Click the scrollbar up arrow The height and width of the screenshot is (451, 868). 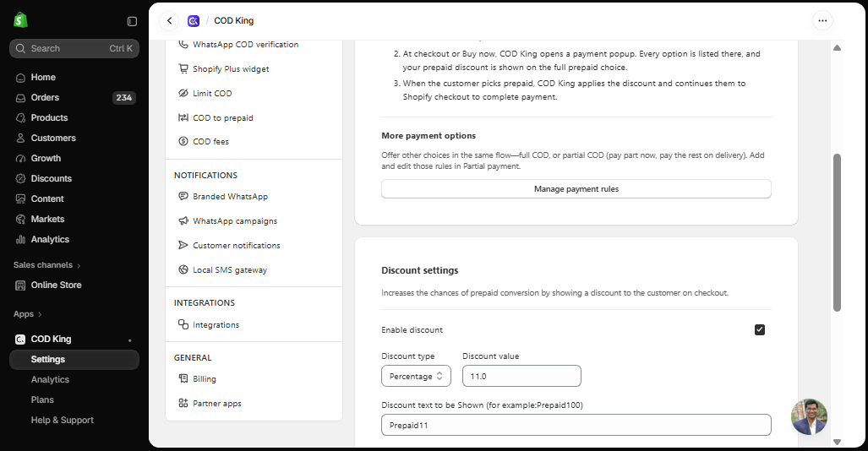[837, 48]
